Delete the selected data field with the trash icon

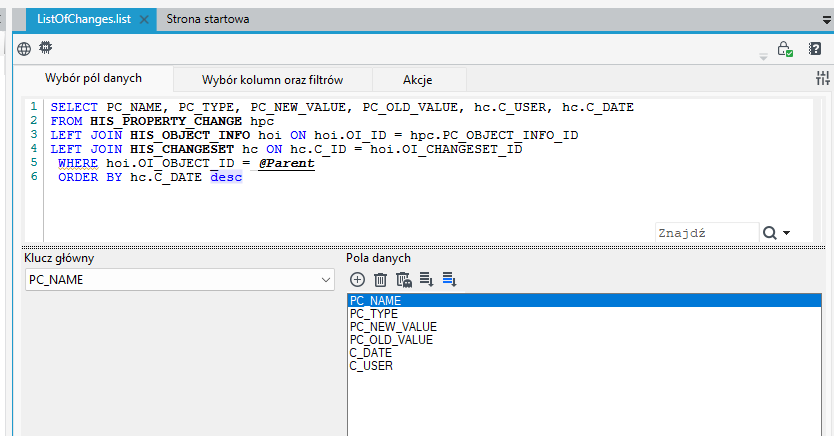click(380, 280)
